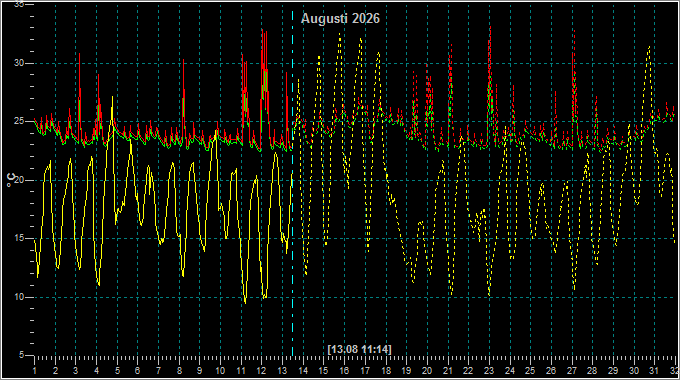Click day 3 on the x-axis
This screenshot has height=380, width=680.
(75, 371)
